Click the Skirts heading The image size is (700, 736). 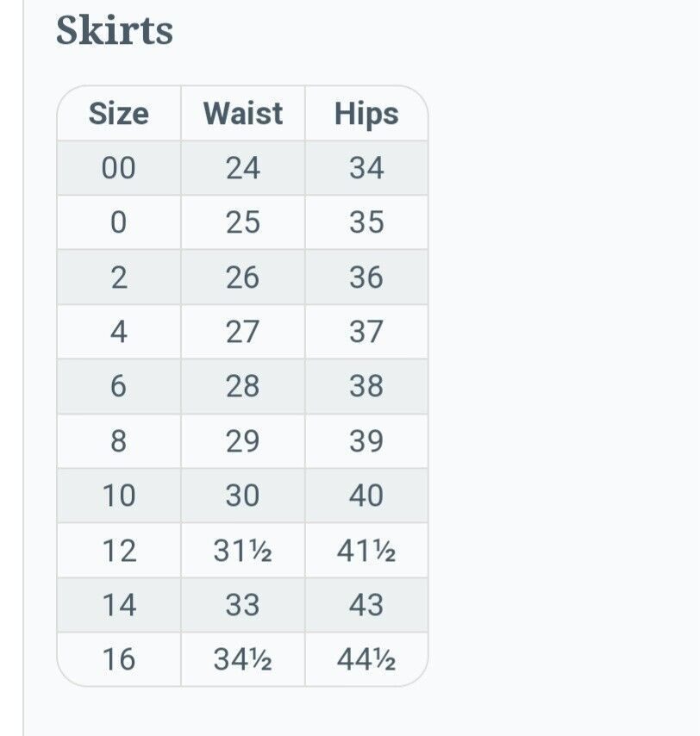coord(115,30)
